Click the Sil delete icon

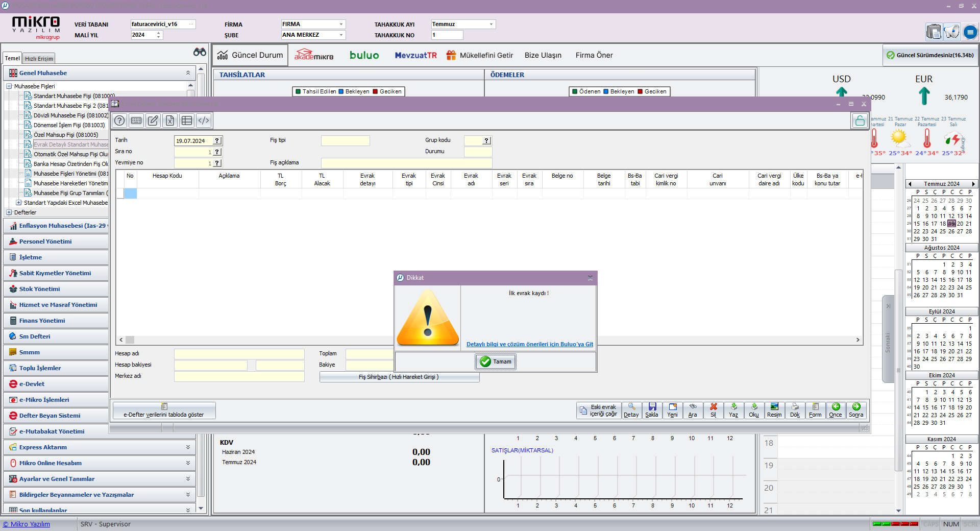[713, 409]
